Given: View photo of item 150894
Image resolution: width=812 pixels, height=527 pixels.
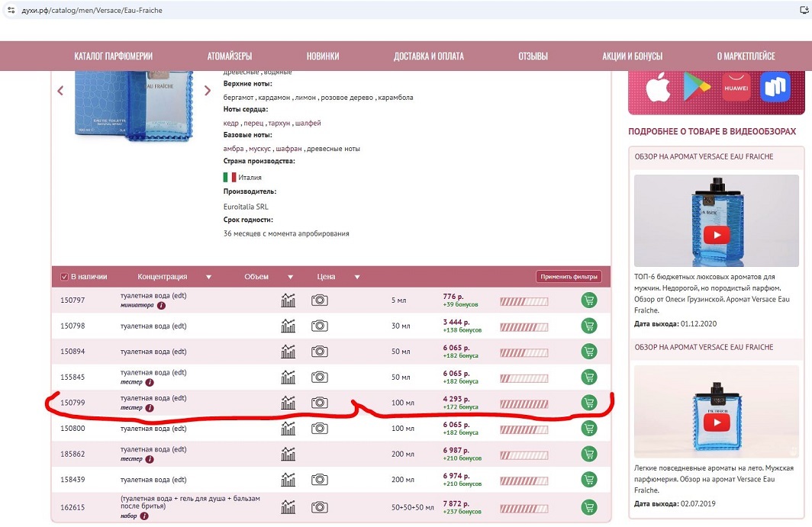Looking at the screenshot, I should pos(319,352).
